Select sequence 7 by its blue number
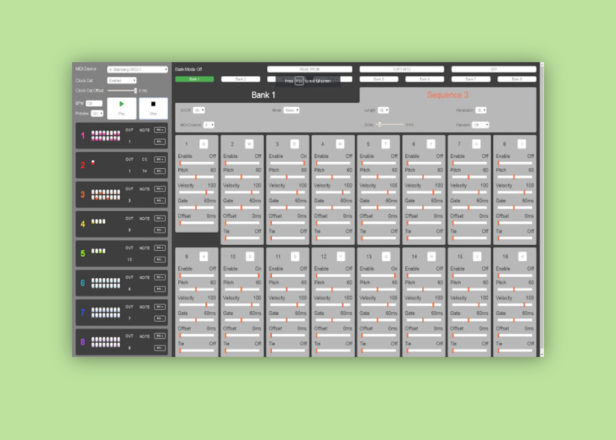Image resolution: width=616 pixels, height=440 pixels. pyautogui.click(x=82, y=312)
